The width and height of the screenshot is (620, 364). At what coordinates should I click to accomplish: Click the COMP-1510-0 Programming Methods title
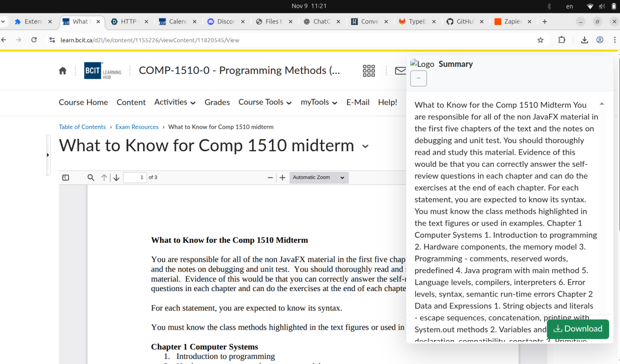pyautogui.click(x=239, y=70)
